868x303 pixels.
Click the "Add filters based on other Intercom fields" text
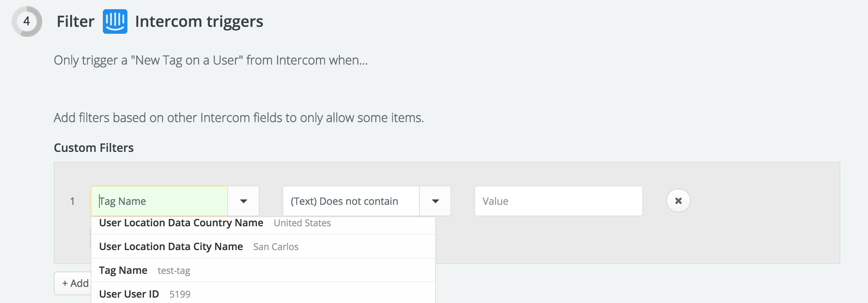click(239, 118)
